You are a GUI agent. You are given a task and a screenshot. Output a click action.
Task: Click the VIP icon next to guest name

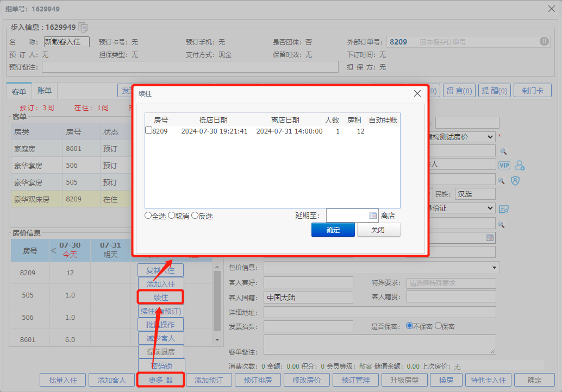[x=504, y=165]
